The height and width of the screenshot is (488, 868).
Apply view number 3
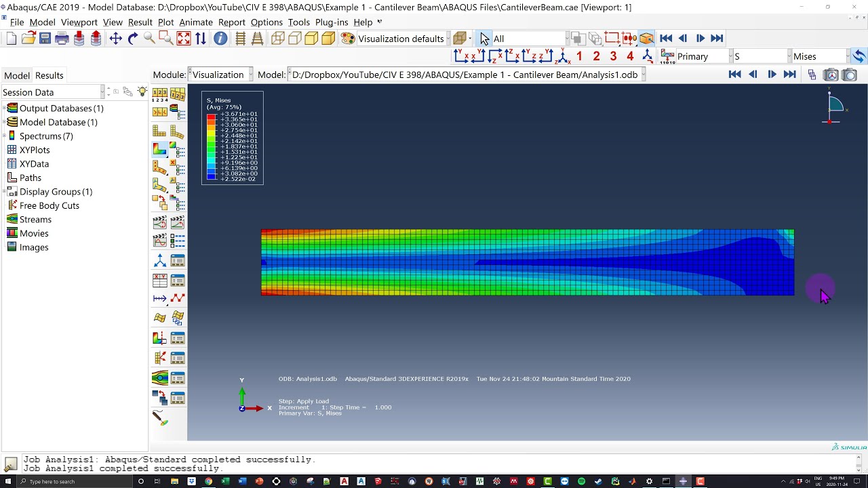click(613, 56)
